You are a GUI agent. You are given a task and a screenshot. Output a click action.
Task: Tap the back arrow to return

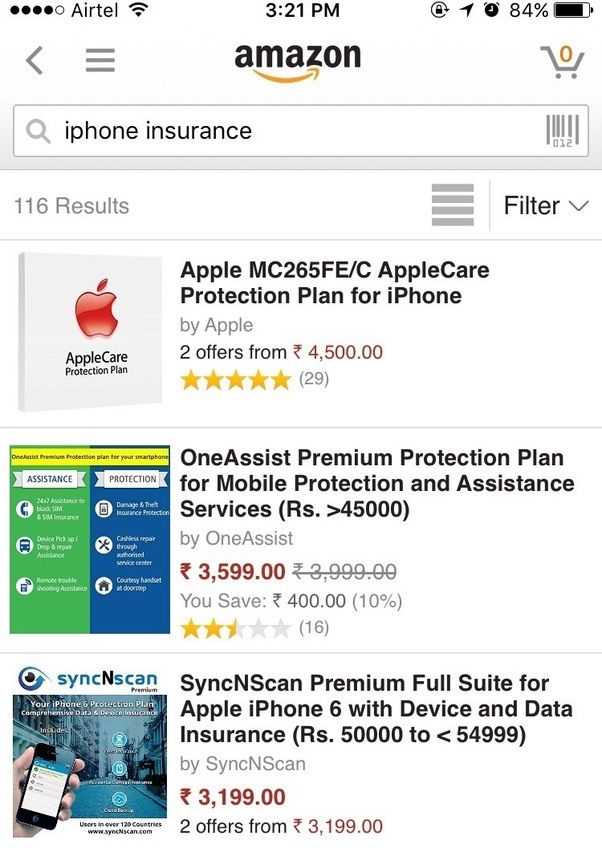tap(33, 60)
